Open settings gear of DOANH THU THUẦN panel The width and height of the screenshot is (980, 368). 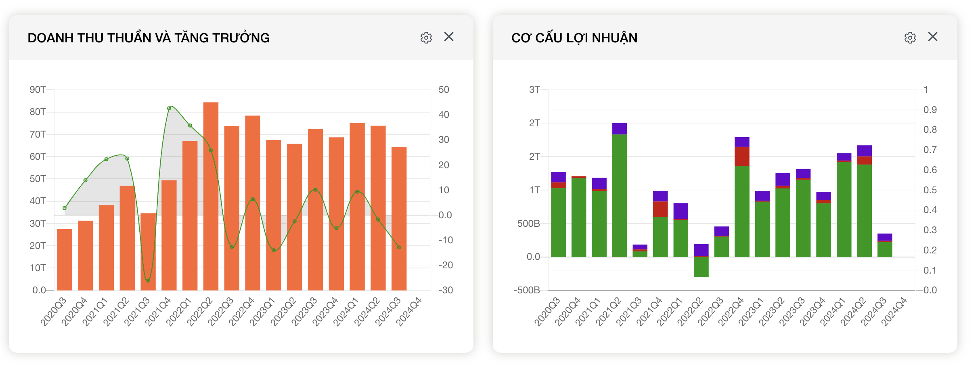(x=426, y=38)
